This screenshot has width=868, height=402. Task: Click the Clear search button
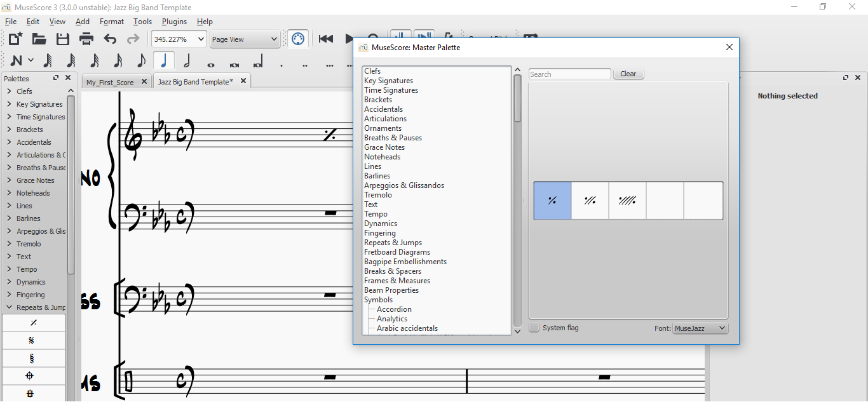(x=628, y=74)
